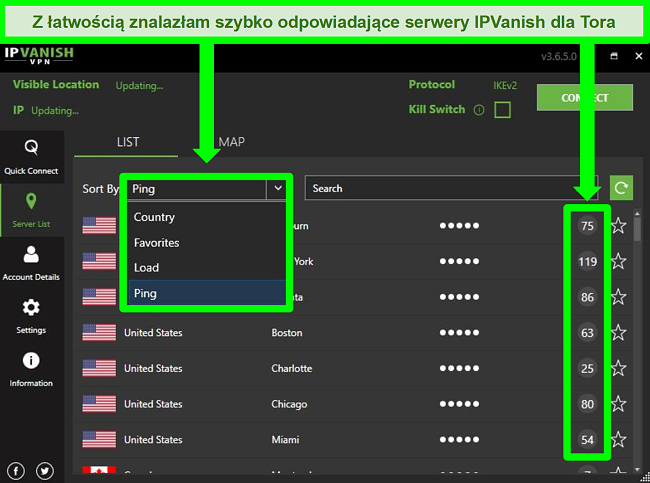Viewport: 650px width, 483px height.
Task: Click the 54 ping value for Miami
Action: point(587,439)
